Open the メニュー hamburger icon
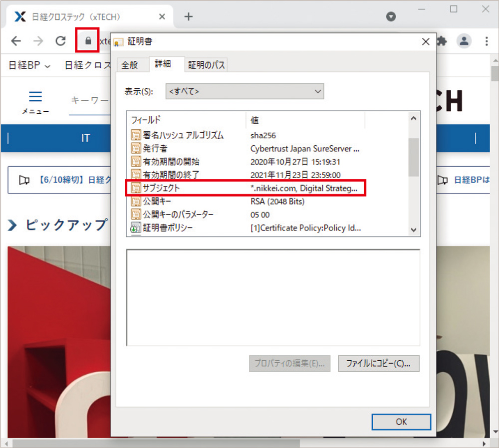499x448 pixels. 35,96
